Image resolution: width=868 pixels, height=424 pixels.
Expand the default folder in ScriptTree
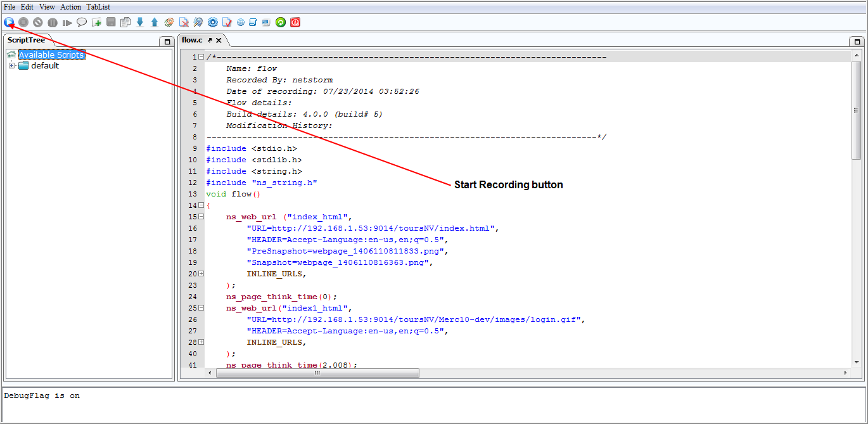point(11,66)
